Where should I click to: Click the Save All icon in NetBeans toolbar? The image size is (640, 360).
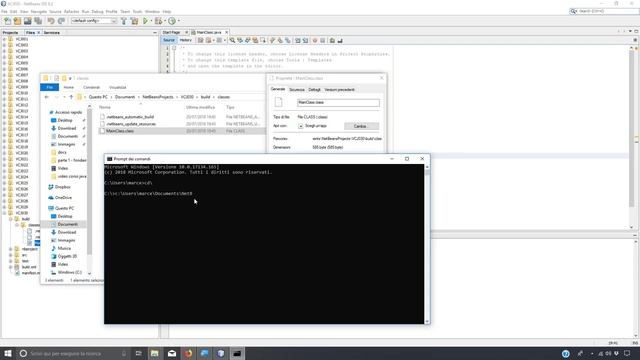point(38,21)
